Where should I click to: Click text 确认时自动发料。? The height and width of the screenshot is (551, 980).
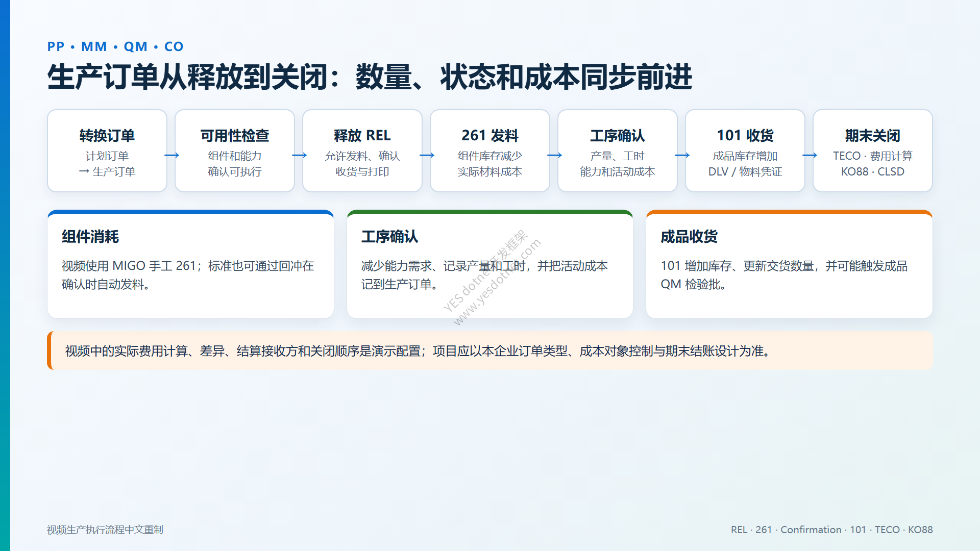(106, 284)
